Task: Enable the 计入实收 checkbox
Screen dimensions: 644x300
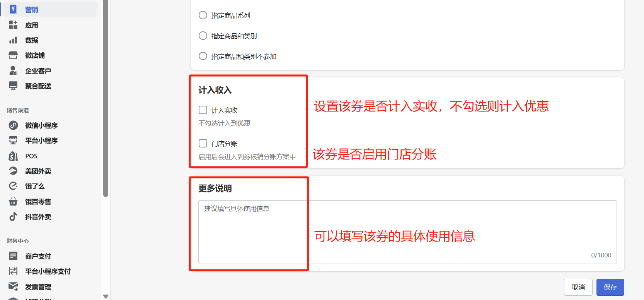Action: [203, 110]
